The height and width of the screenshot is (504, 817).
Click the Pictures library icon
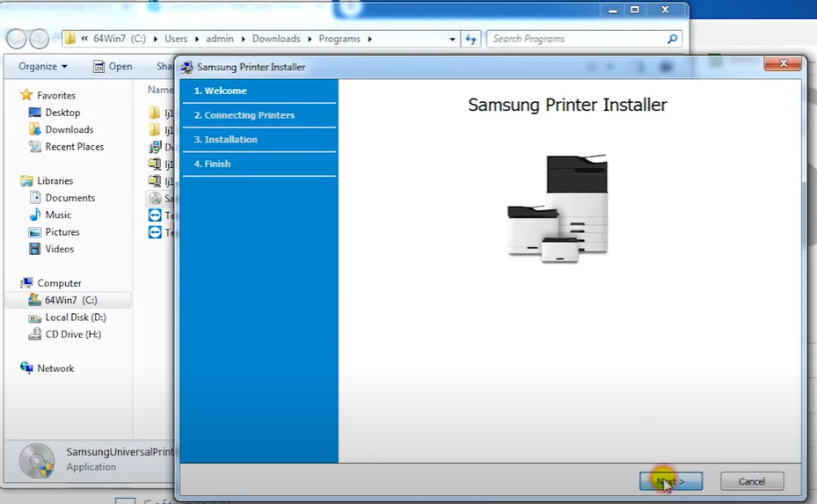pyautogui.click(x=35, y=232)
